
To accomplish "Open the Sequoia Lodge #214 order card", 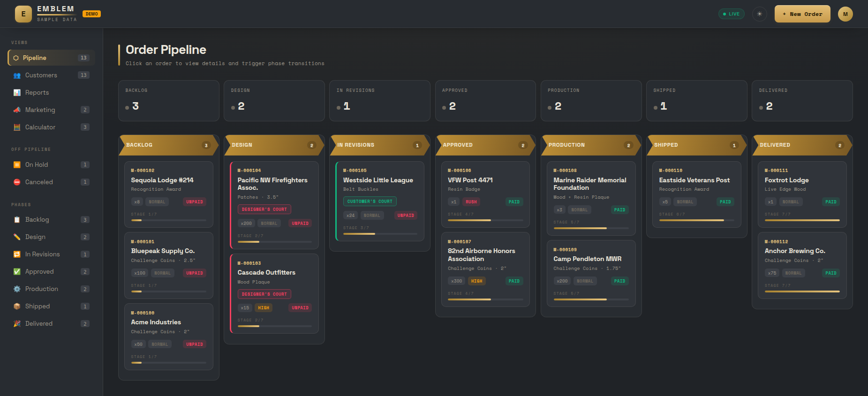I will (x=169, y=194).
